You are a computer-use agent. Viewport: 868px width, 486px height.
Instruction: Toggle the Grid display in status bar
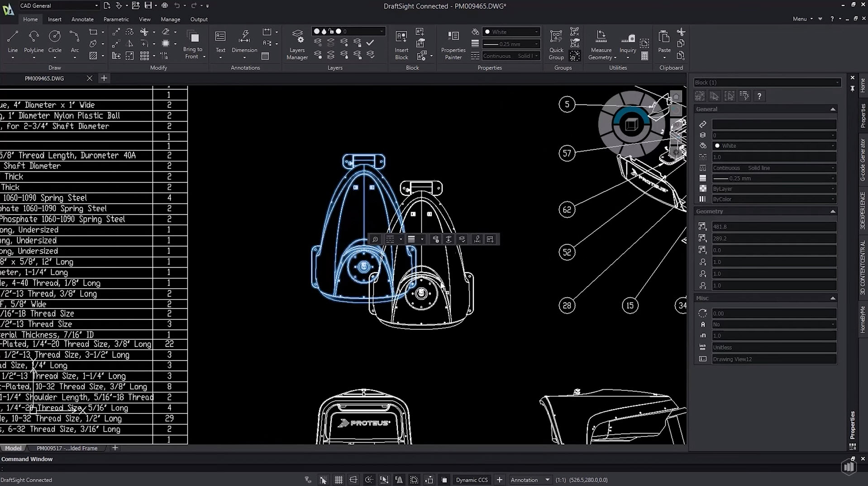tap(339, 480)
